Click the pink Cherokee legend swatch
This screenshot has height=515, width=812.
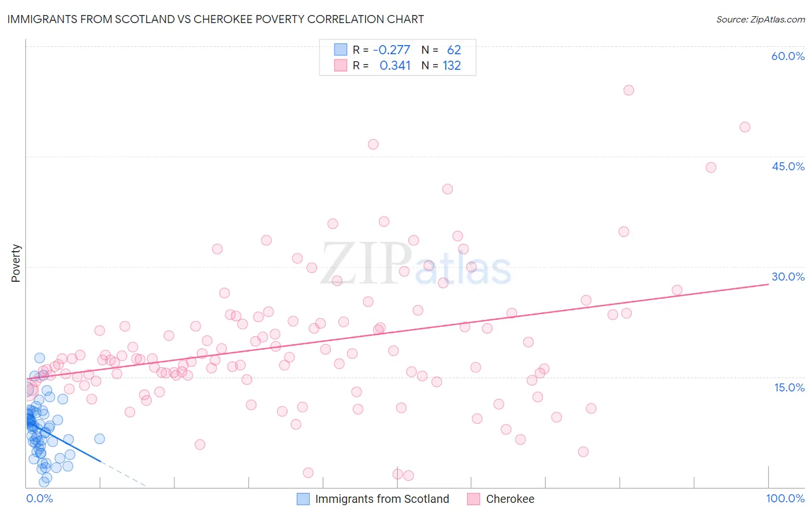(x=474, y=499)
